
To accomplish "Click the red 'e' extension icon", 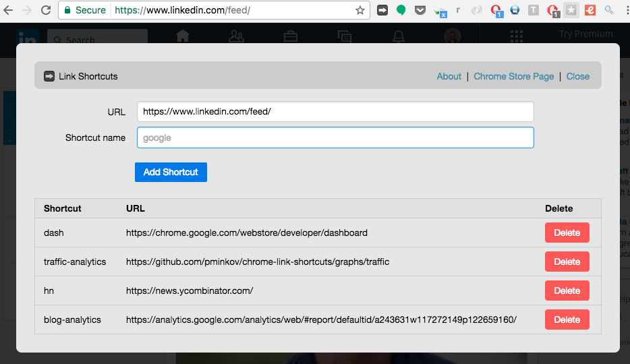I will click(x=590, y=10).
